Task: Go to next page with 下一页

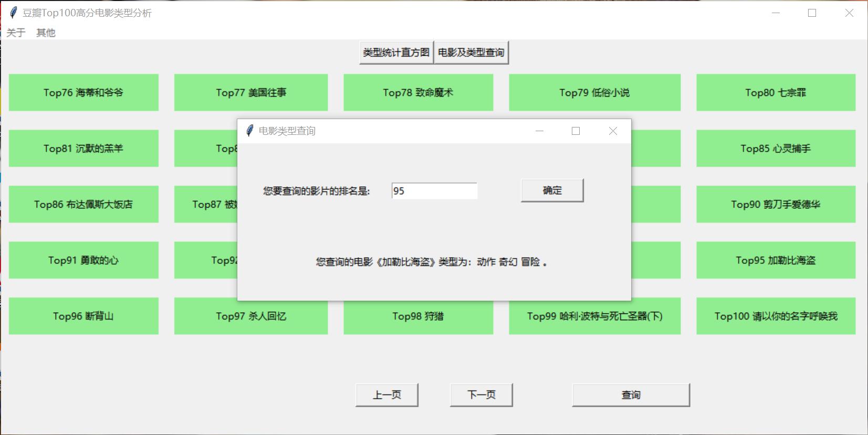Action: tap(482, 395)
